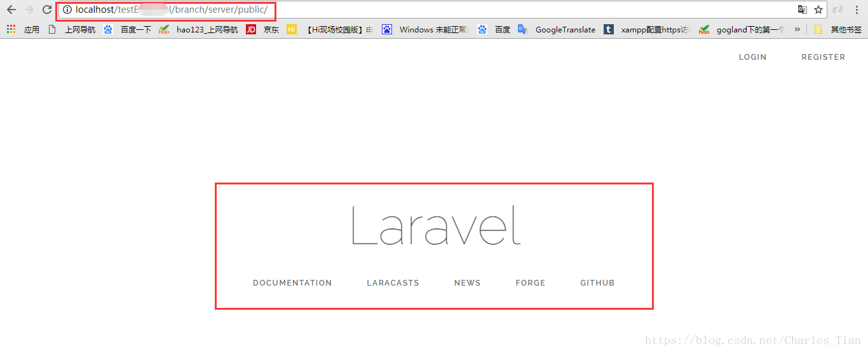The width and height of the screenshot is (868, 353).
Task: Open the NEWS link
Action: tap(467, 283)
